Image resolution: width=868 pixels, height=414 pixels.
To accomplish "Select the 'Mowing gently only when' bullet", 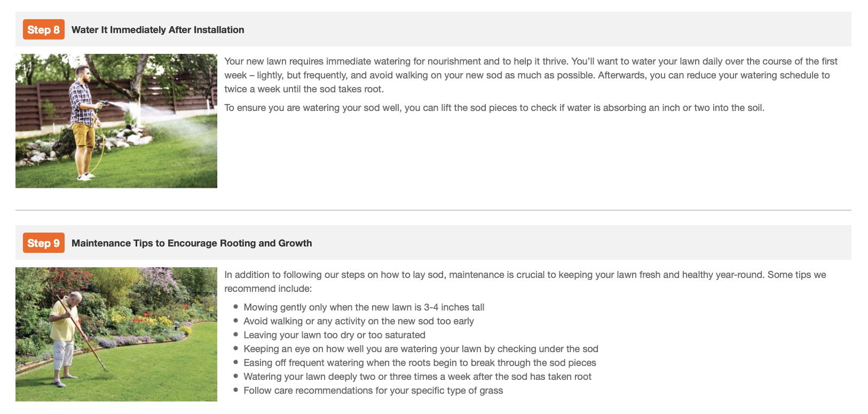I will [364, 307].
